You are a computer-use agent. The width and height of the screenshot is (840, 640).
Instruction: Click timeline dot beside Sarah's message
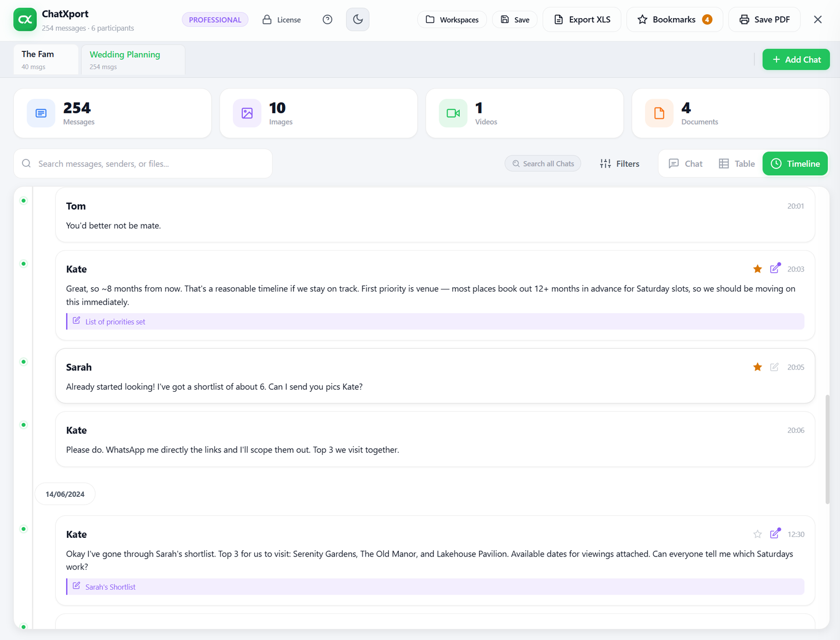[23, 362]
